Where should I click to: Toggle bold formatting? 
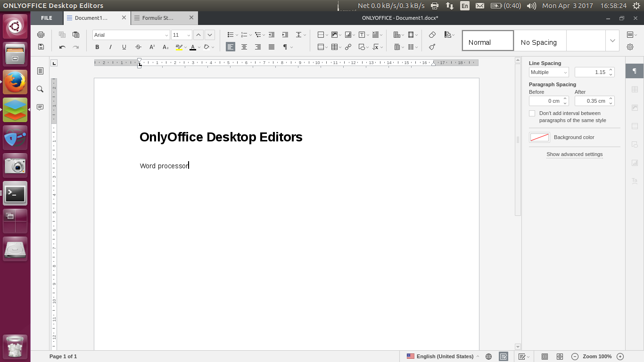click(97, 47)
